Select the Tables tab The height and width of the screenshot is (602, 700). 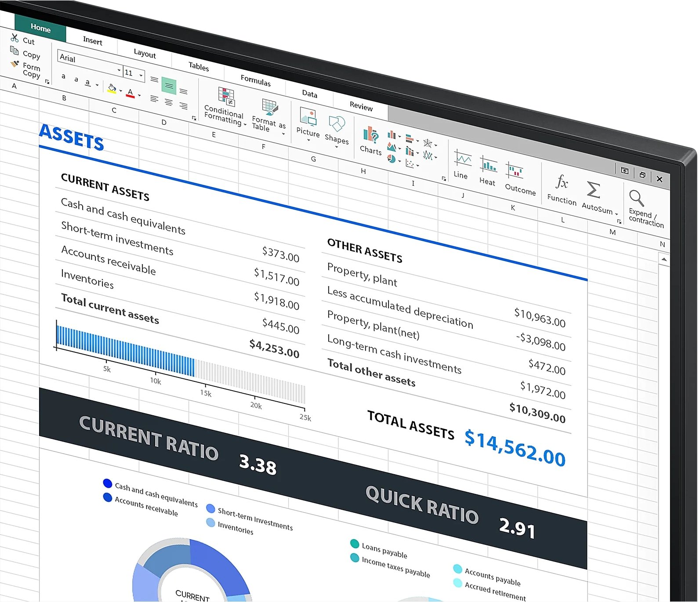[199, 66]
